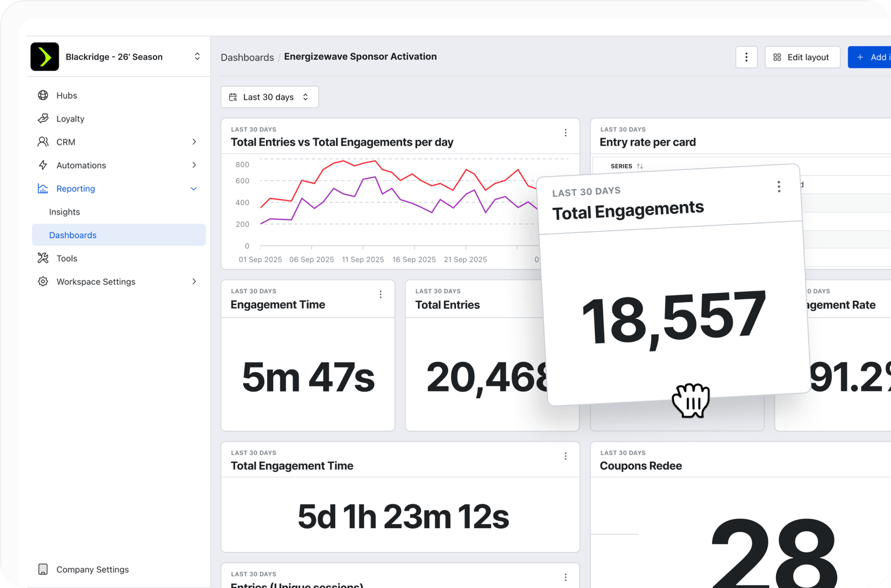Open the Loyalty menu item
The image size is (891, 588).
[70, 118]
